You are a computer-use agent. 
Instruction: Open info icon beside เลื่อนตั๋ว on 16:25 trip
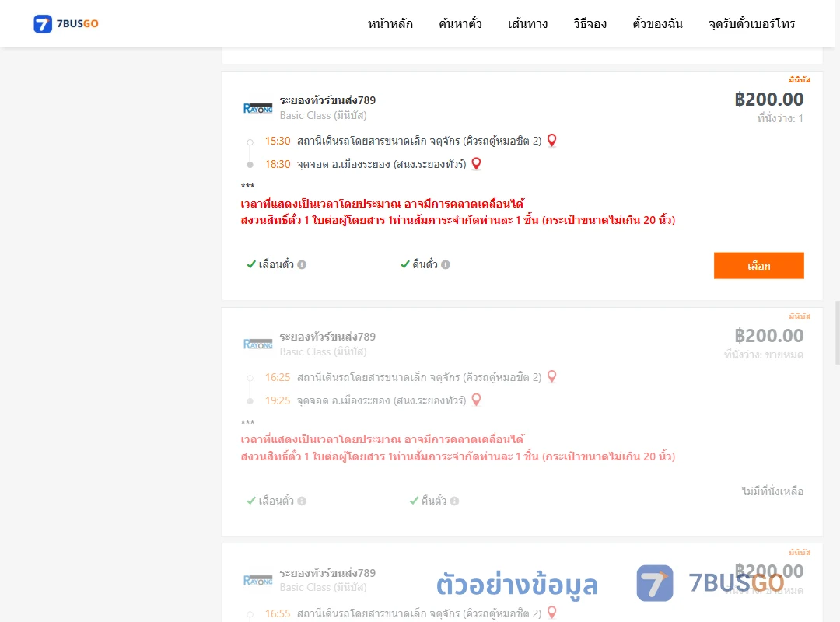pyautogui.click(x=302, y=501)
